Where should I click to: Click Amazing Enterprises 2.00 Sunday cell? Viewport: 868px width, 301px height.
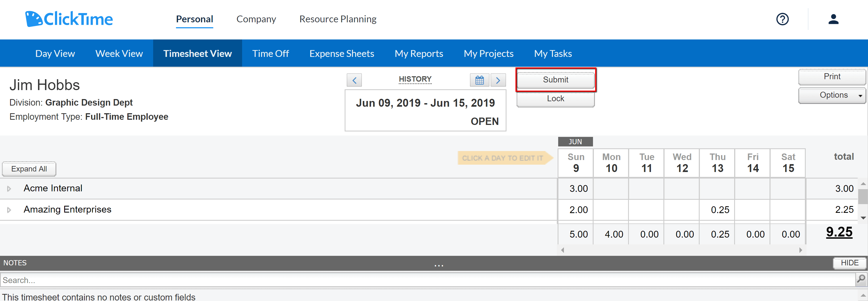(576, 210)
